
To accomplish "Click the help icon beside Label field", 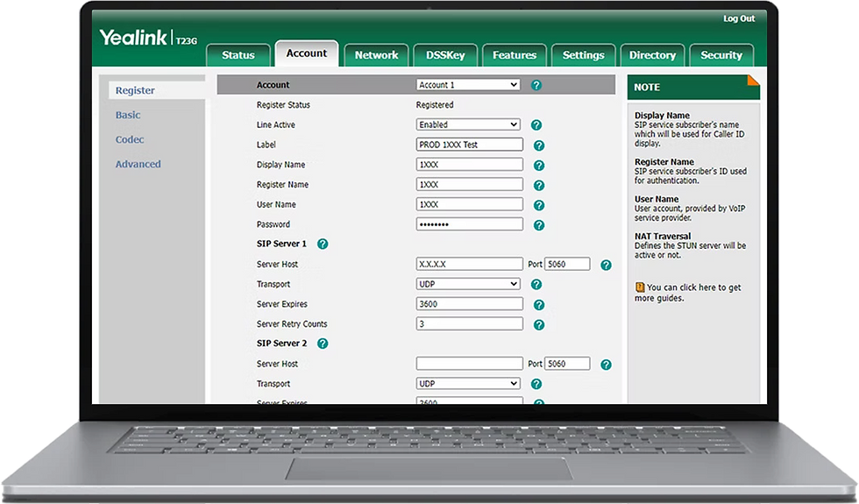I will click(x=539, y=146).
